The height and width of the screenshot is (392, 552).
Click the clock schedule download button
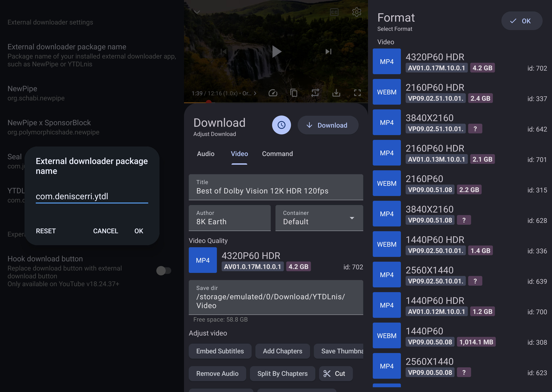coord(281,125)
